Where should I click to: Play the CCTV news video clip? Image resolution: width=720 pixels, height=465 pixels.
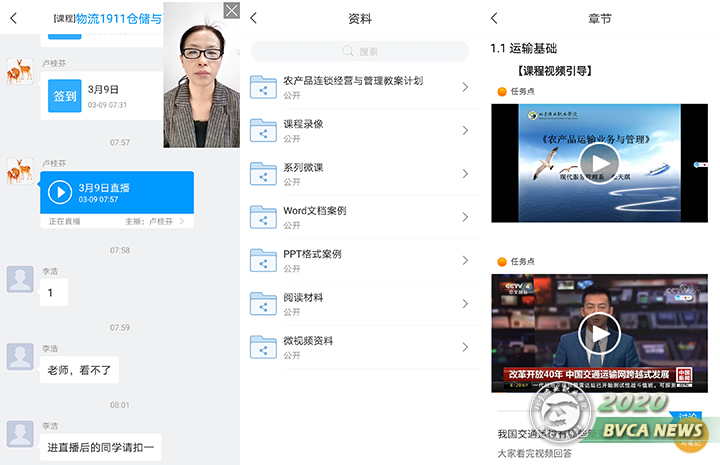click(599, 334)
